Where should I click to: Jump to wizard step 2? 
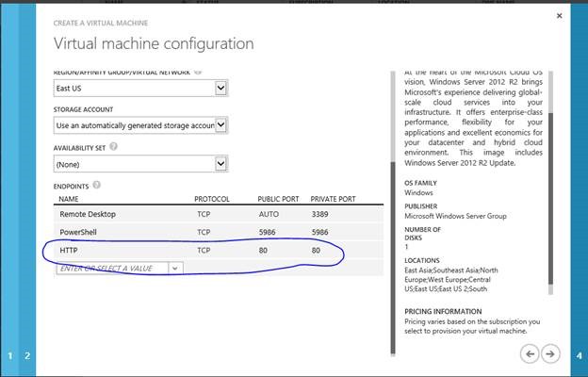coord(27,355)
